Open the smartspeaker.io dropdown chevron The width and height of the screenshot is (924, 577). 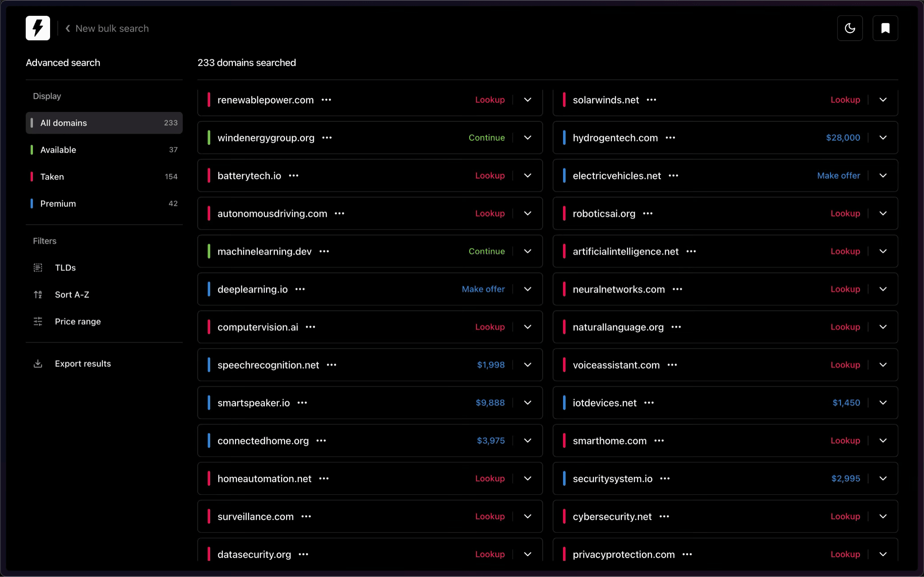(x=527, y=402)
